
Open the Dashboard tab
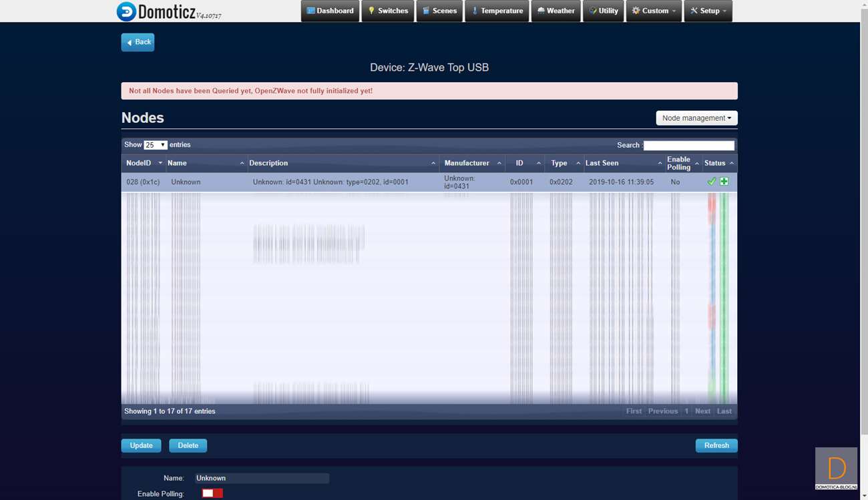click(x=331, y=11)
